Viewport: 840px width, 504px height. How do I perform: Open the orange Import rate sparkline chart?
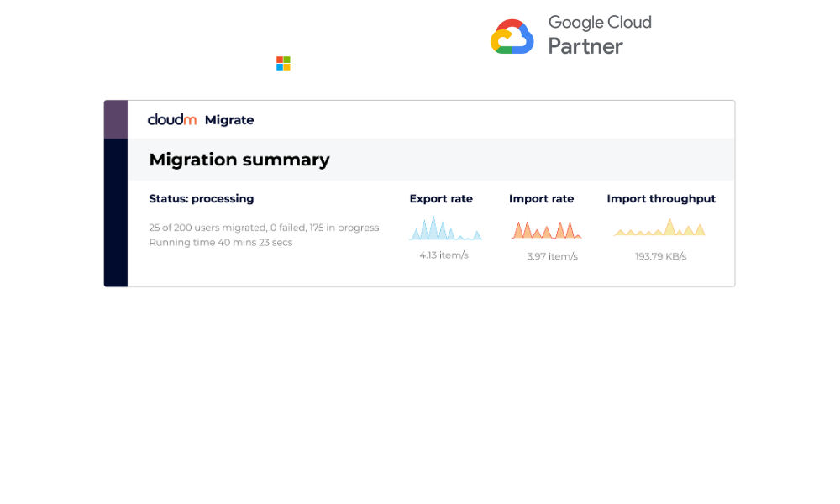546,229
